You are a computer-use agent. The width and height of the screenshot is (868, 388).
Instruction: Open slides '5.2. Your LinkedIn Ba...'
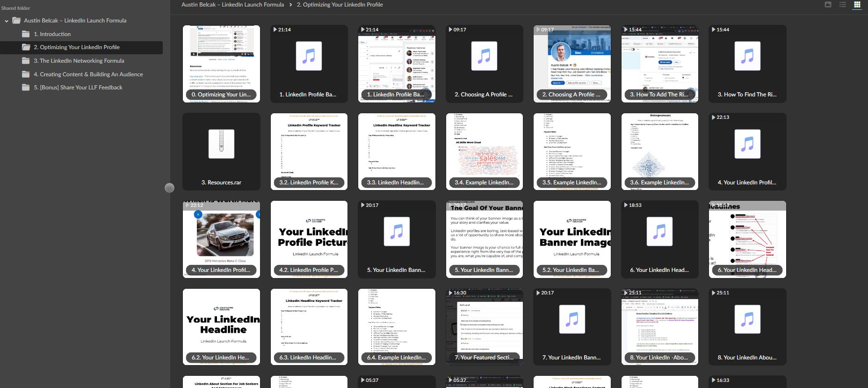572,239
